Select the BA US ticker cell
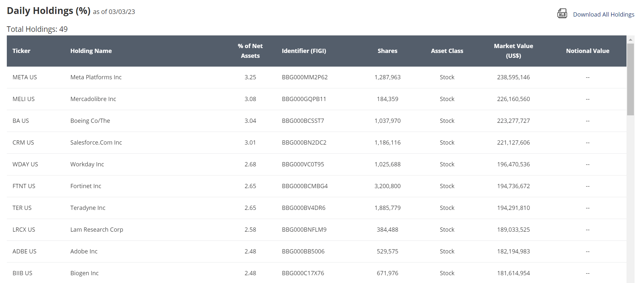Viewport: 644px width, 283px height. 21,121
